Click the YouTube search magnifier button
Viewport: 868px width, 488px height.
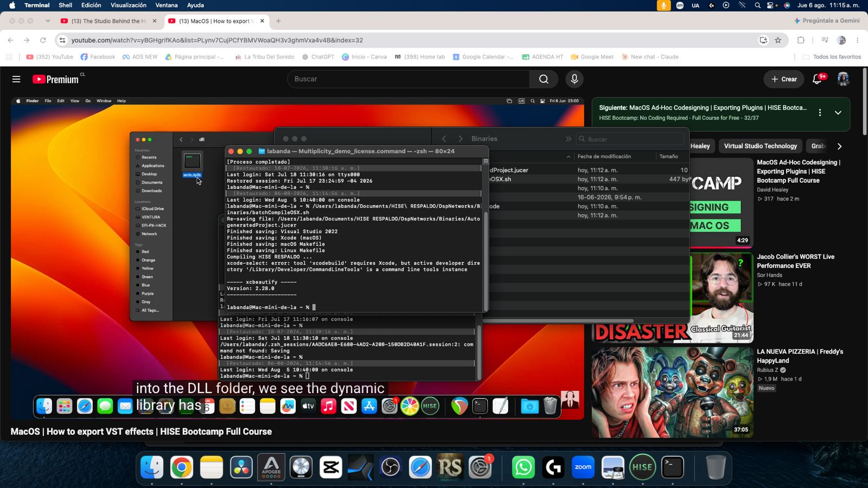click(544, 79)
